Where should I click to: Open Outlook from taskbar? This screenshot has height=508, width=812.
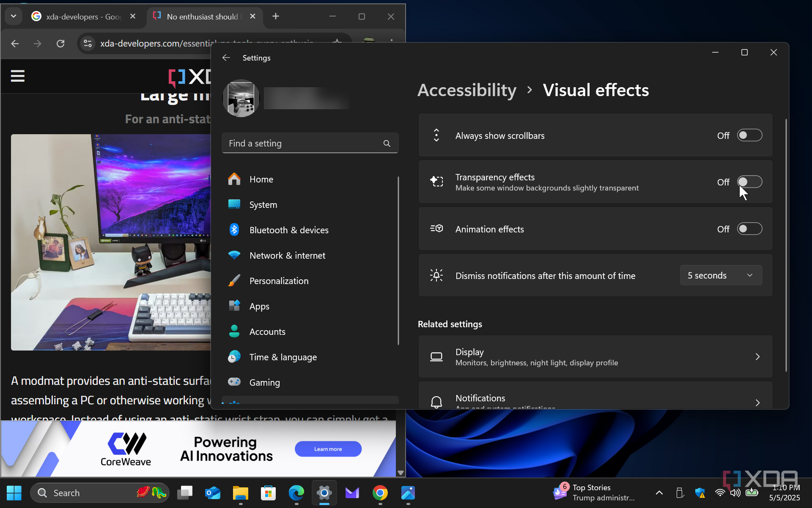pos(213,493)
